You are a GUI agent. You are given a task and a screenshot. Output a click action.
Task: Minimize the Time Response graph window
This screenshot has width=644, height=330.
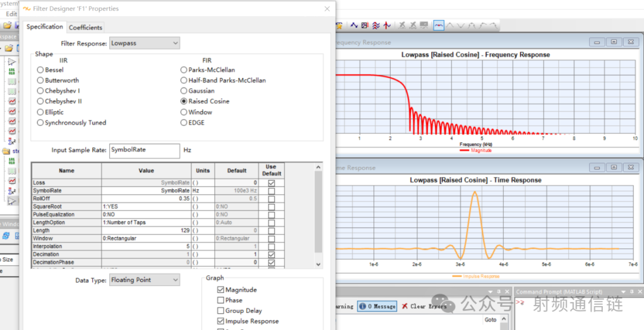point(597,167)
